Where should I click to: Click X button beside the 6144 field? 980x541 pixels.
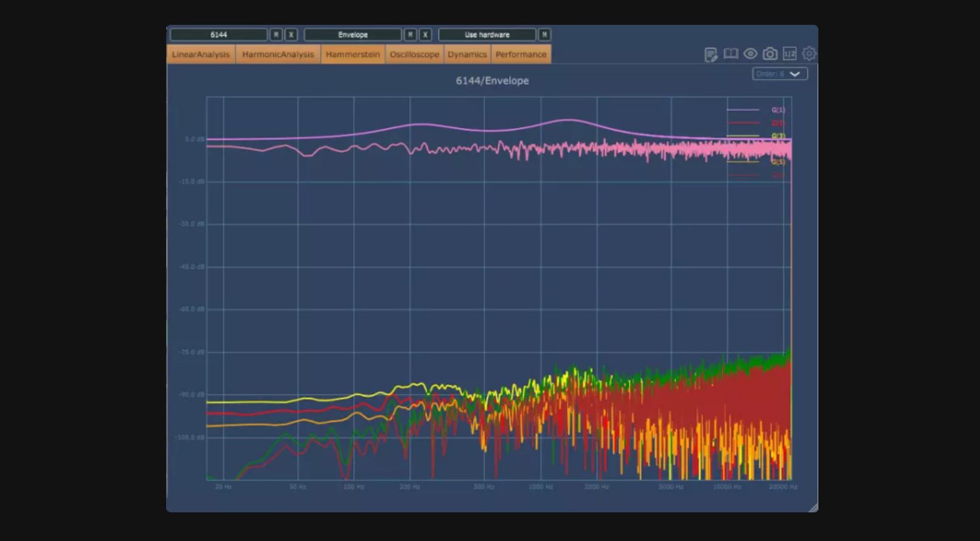click(x=291, y=35)
